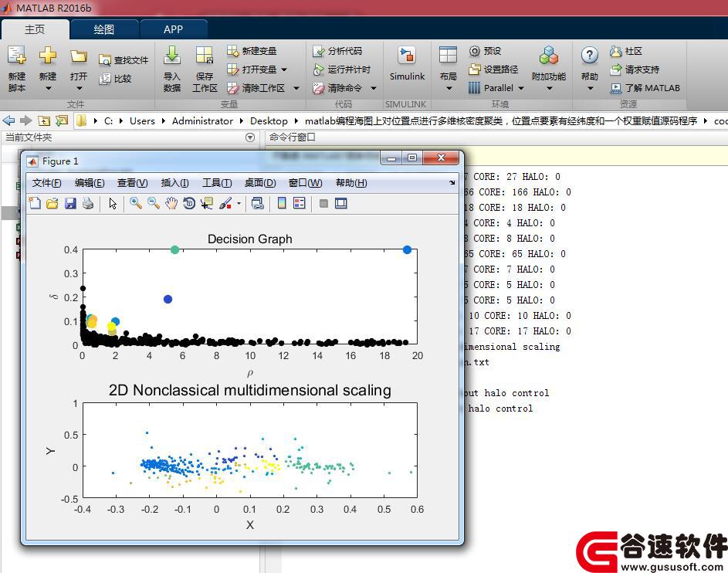Screen dimensions: 728x573
Task: Click Analyze Code (分析代码) button
Action: click(x=337, y=51)
